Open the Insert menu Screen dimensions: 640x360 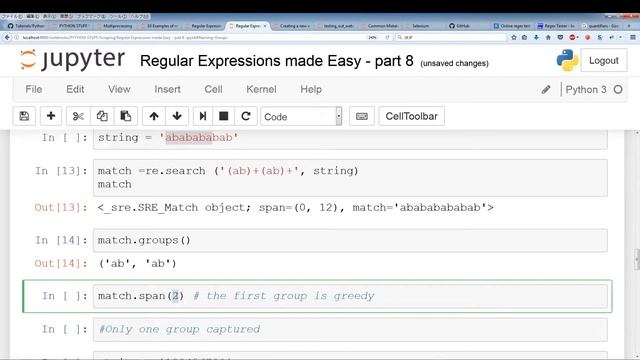pyautogui.click(x=167, y=89)
